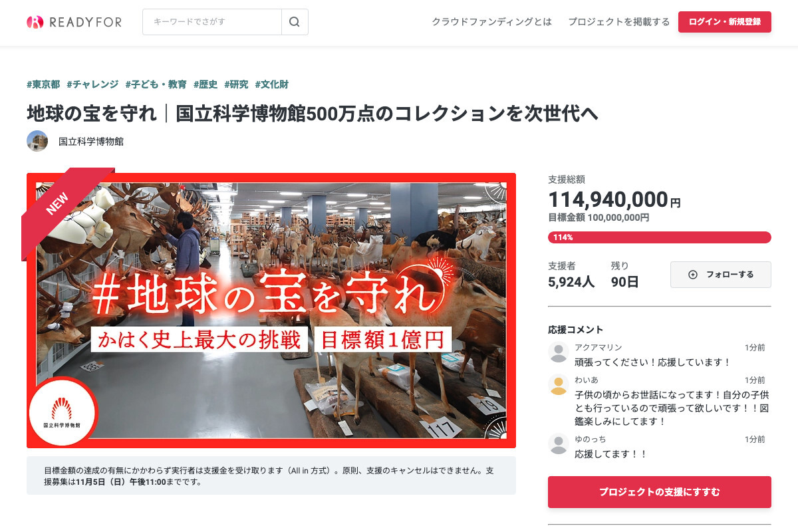Open the 地球の宝を守れ project thumbnail image
This screenshot has height=532, width=798.
point(271,311)
